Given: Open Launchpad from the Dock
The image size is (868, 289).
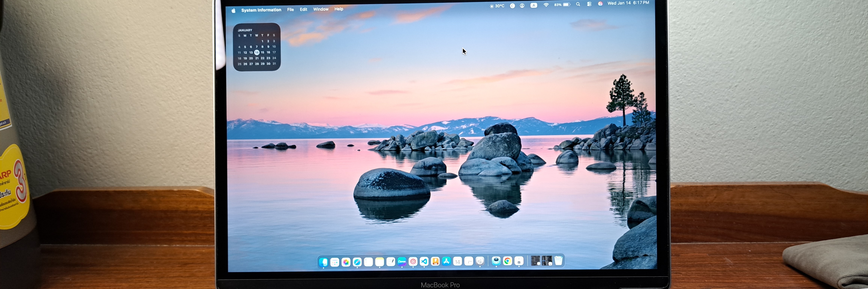Looking at the screenshot, I should (335, 262).
